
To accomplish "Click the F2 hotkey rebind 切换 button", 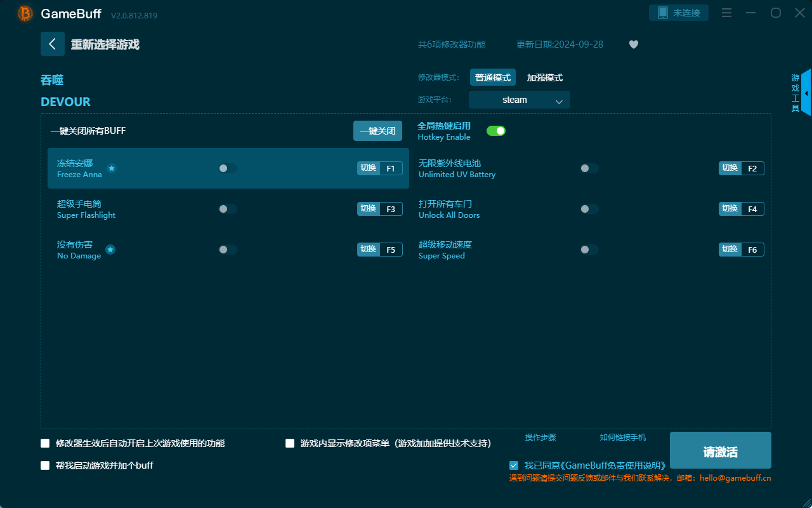I will (729, 168).
